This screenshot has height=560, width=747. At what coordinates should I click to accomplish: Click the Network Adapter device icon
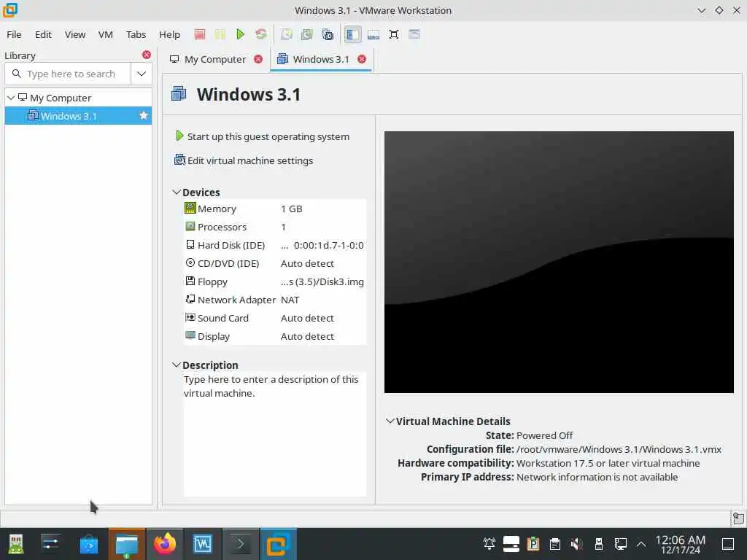(x=190, y=299)
